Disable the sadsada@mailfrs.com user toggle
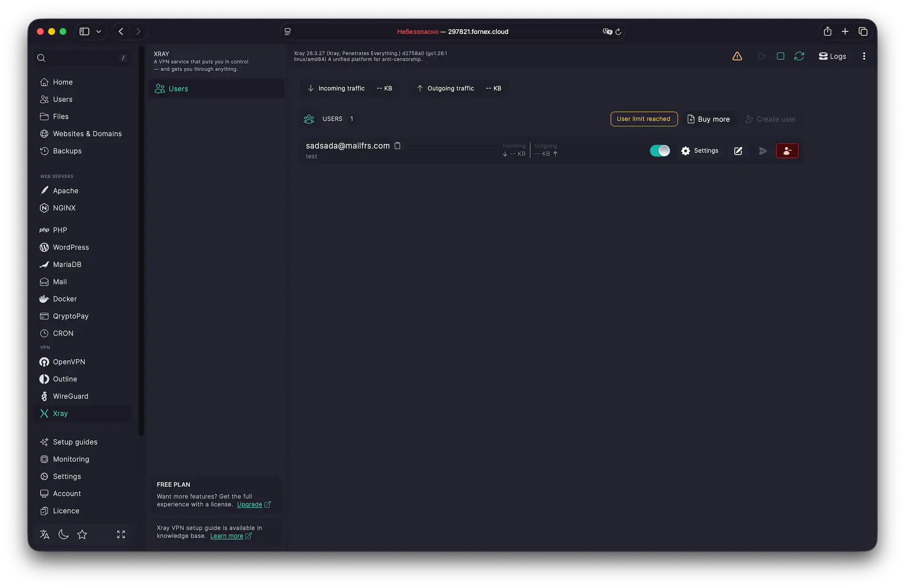This screenshot has height=588, width=905. click(660, 151)
